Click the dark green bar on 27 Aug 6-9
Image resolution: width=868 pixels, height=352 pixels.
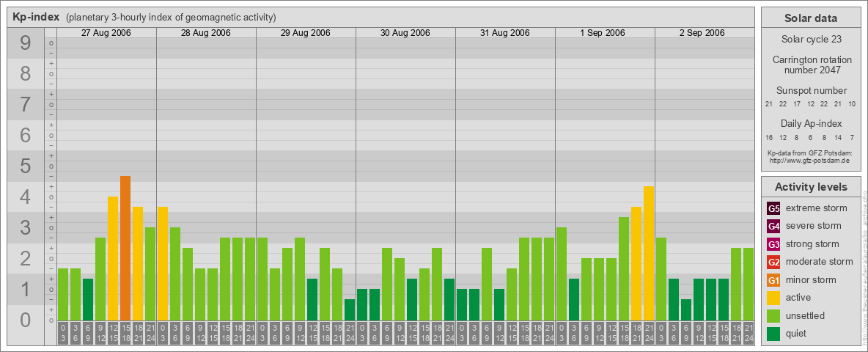pyautogui.click(x=88, y=299)
